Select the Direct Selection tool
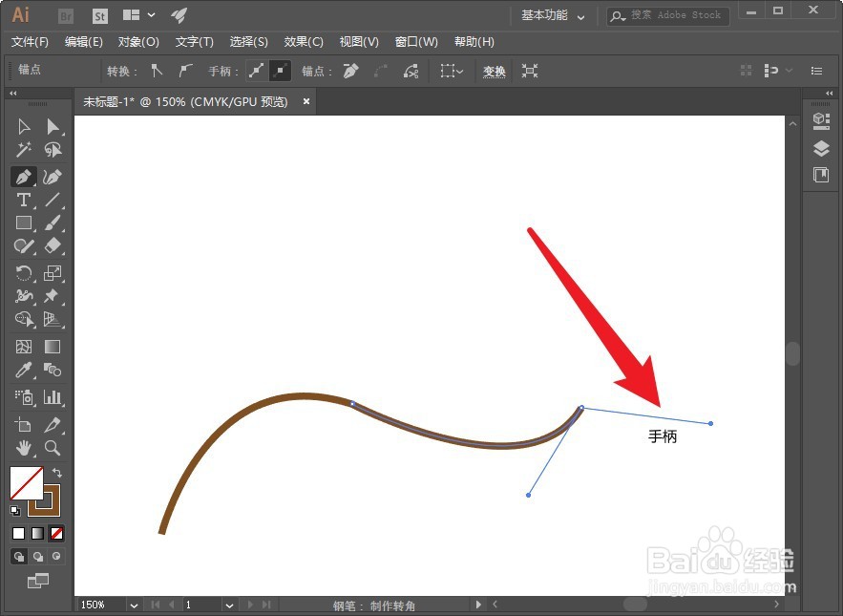The height and width of the screenshot is (616, 843). coord(53,127)
